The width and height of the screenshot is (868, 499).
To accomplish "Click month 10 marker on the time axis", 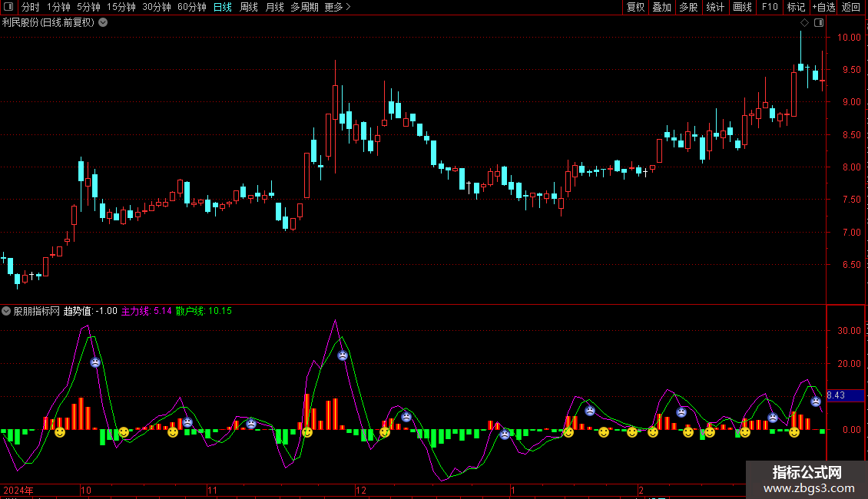I will click(x=86, y=490).
